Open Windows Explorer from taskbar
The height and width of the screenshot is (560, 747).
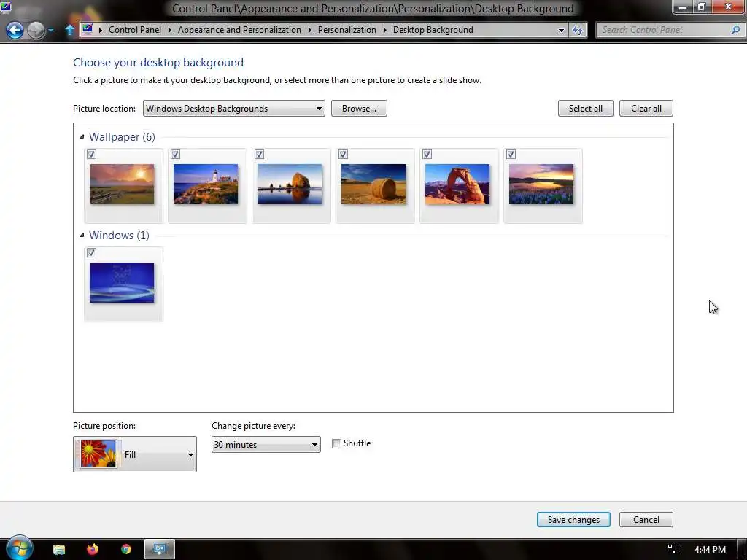[59, 550]
